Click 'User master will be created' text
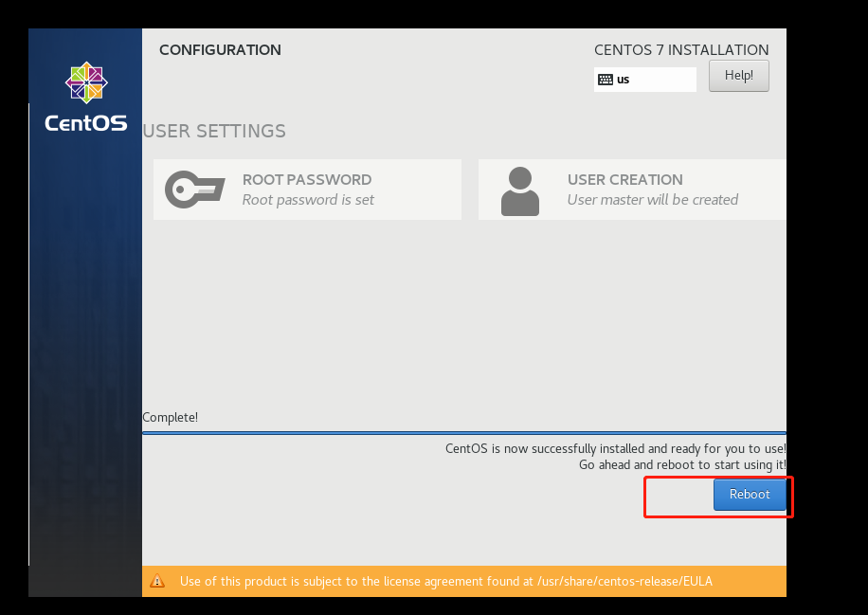This screenshot has width=868, height=615. [653, 200]
